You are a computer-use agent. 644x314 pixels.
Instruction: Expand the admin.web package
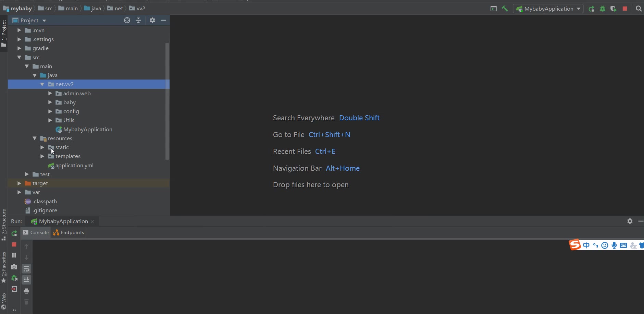[x=50, y=93]
